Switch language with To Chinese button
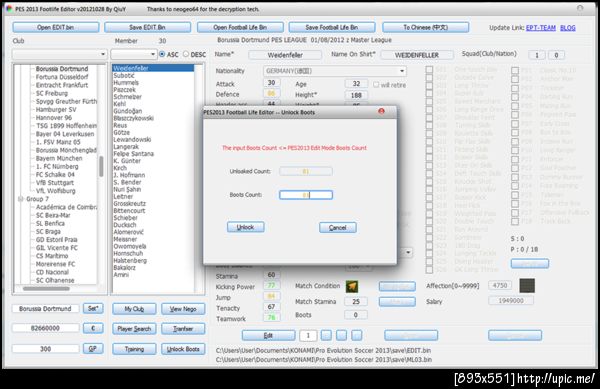 [426, 28]
